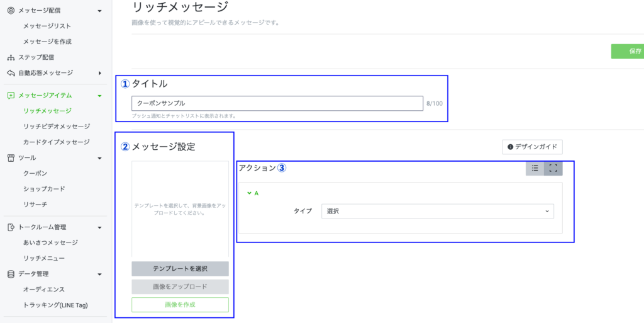Click the title input field with クーポンサンプル
Viewport: 644px width, 323px height.
[277, 103]
